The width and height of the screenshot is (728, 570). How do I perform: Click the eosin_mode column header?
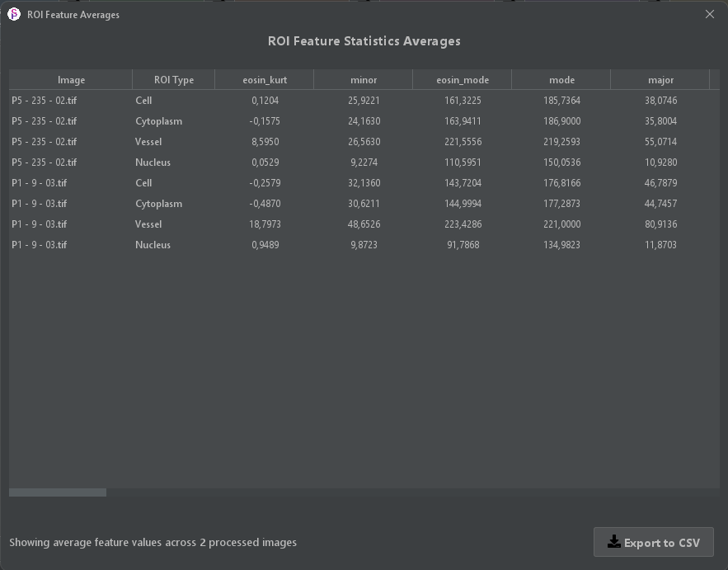[462, 79]
